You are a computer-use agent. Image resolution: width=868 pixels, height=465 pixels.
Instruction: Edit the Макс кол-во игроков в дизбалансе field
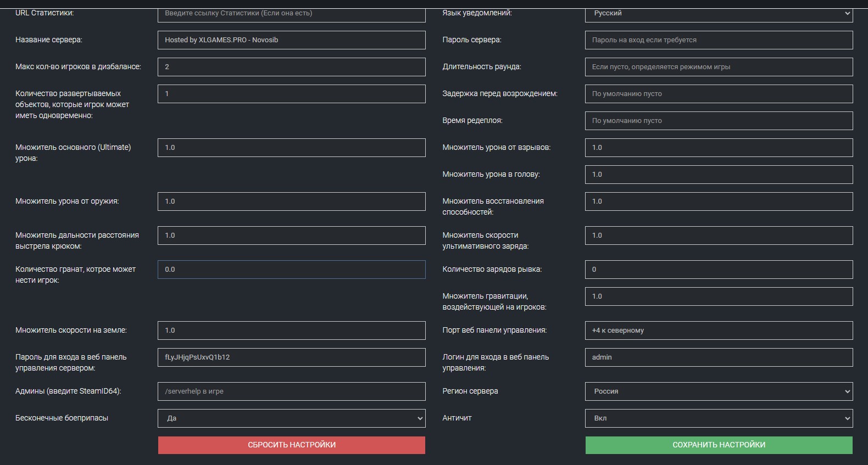coord(291,67)
